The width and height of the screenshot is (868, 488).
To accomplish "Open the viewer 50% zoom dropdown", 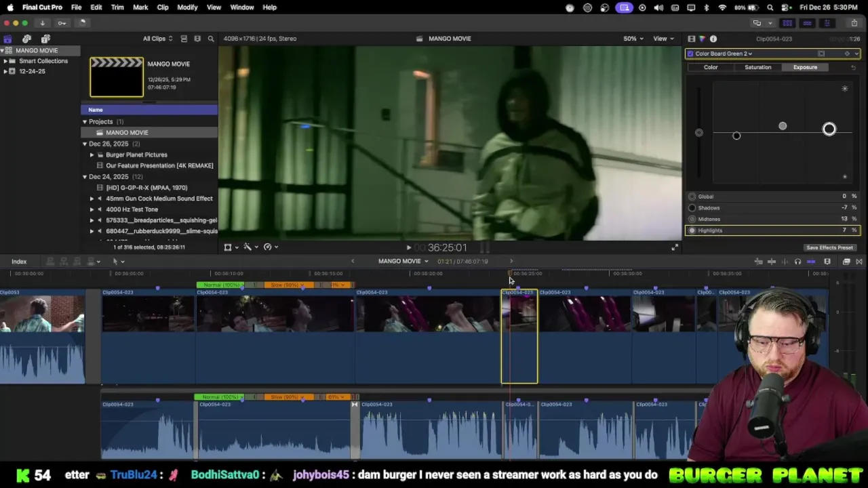I will [633, 39].
